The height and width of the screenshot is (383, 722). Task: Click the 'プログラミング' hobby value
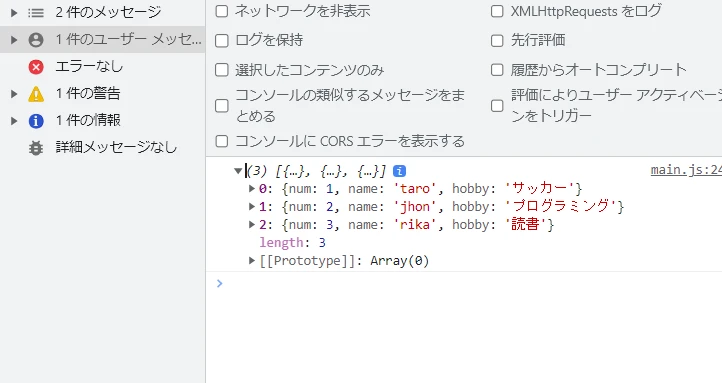[x=561, y=206]
